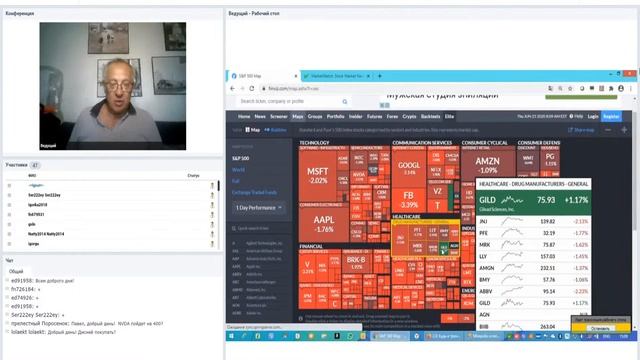Select S&P 500 map type in sidebar

240,158
